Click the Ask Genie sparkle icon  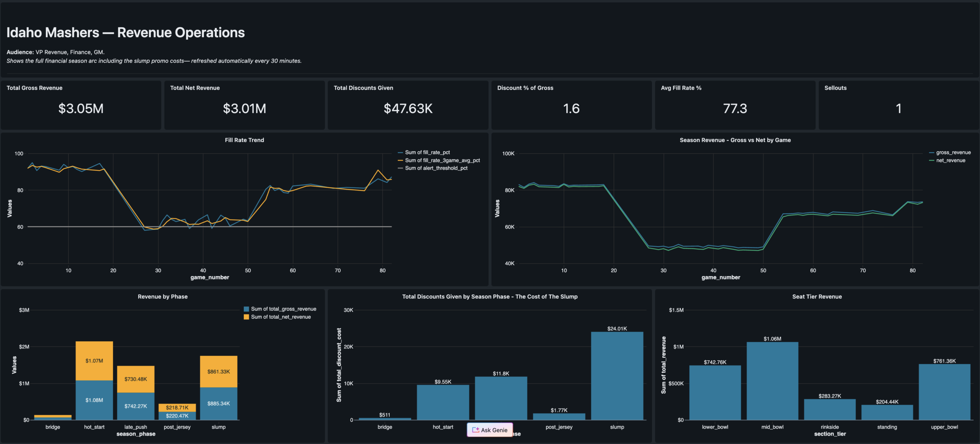[x=475, y=430]
